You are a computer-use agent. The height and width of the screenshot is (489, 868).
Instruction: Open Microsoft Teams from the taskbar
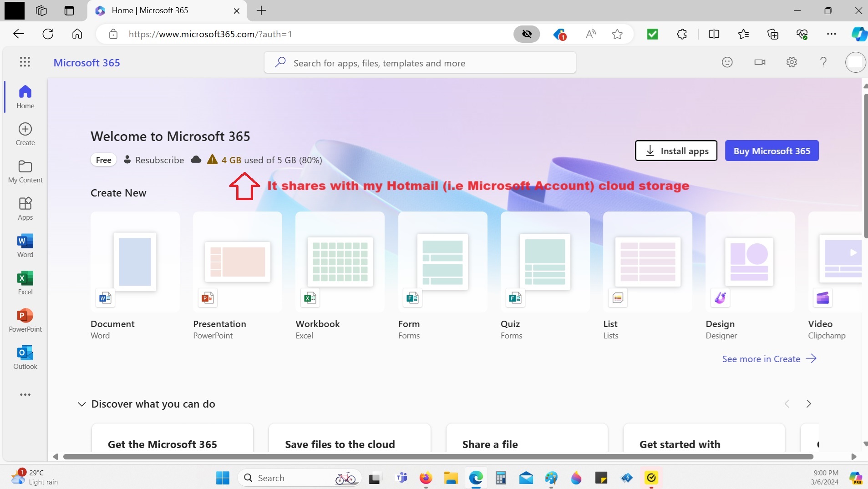click(401, 478)
